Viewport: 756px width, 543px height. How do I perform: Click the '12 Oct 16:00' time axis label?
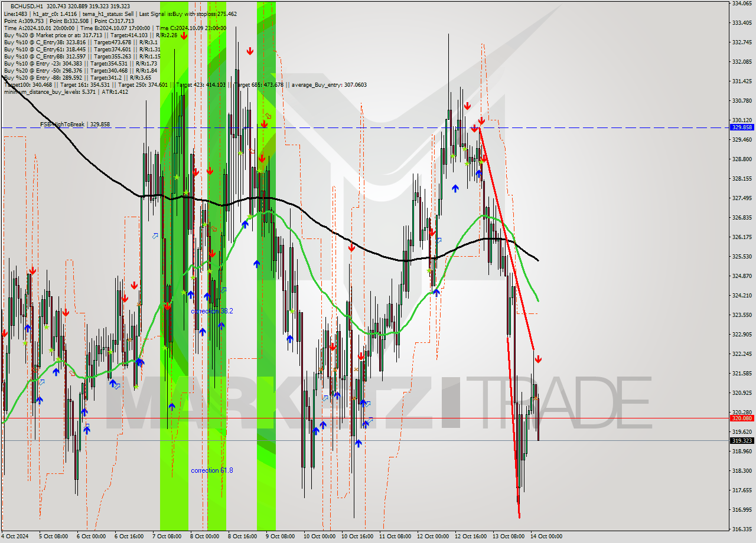[x=470, y=537]
